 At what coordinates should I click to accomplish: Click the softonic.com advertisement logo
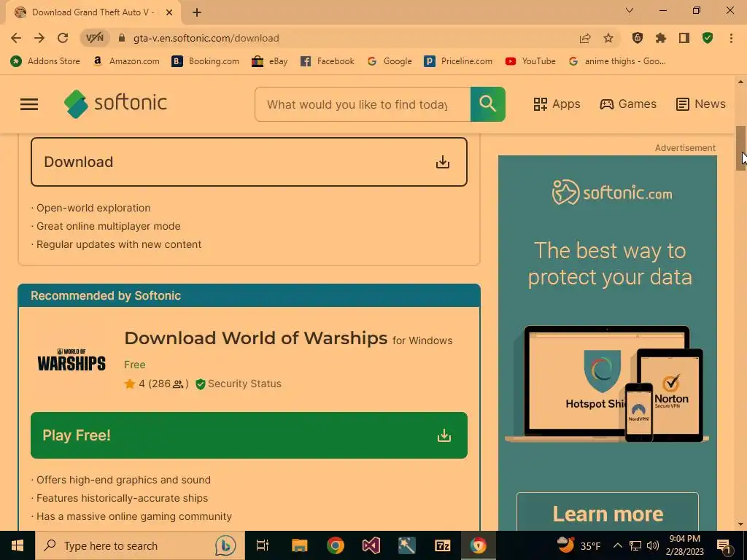tap(612, 192)
